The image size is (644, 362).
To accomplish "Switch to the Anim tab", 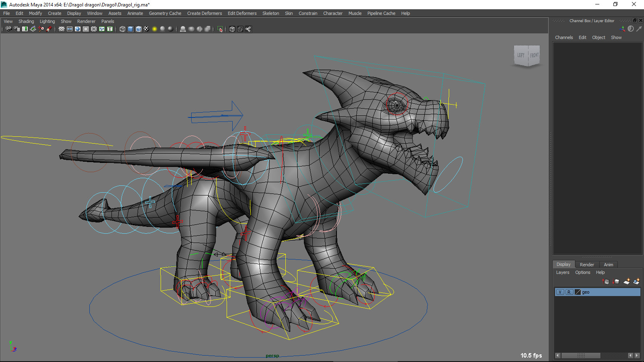I will 608,264.
